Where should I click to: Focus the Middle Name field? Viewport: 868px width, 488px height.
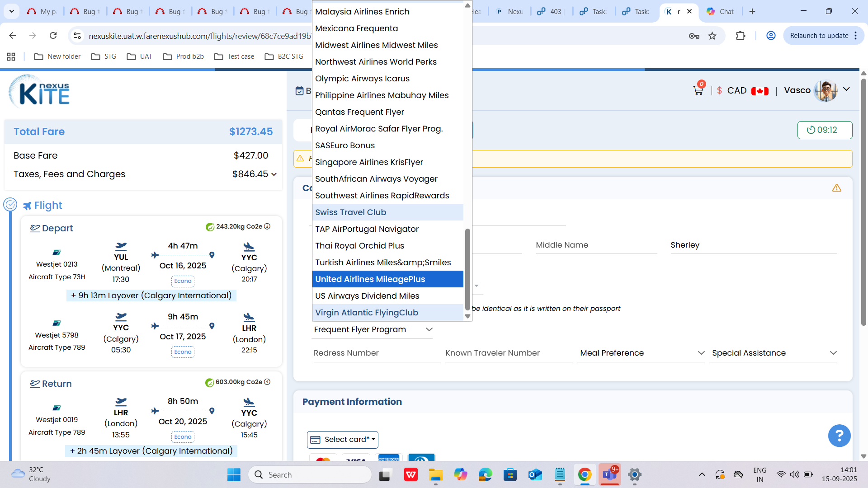(596, 245)
